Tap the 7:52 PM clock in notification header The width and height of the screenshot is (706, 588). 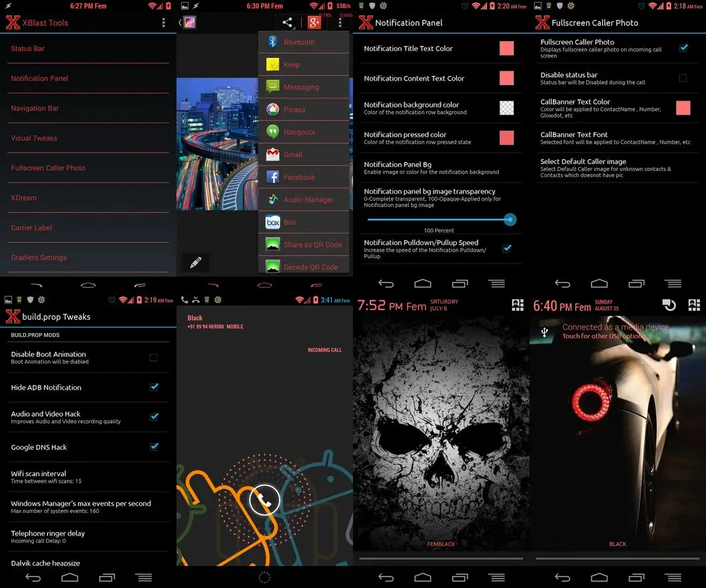click(391, 306)
